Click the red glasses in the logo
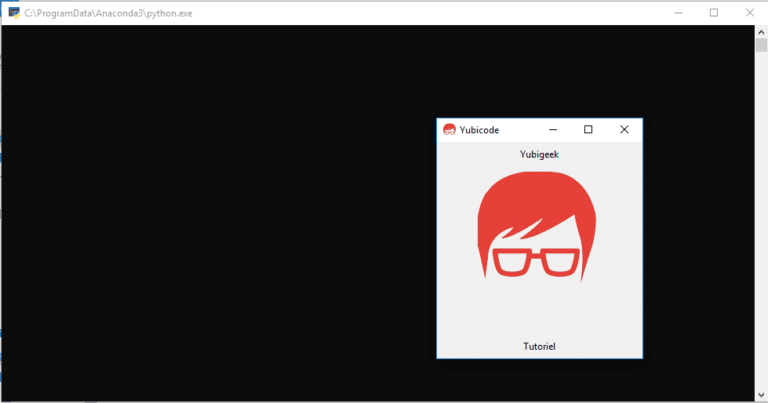 [x=536, y=262]
